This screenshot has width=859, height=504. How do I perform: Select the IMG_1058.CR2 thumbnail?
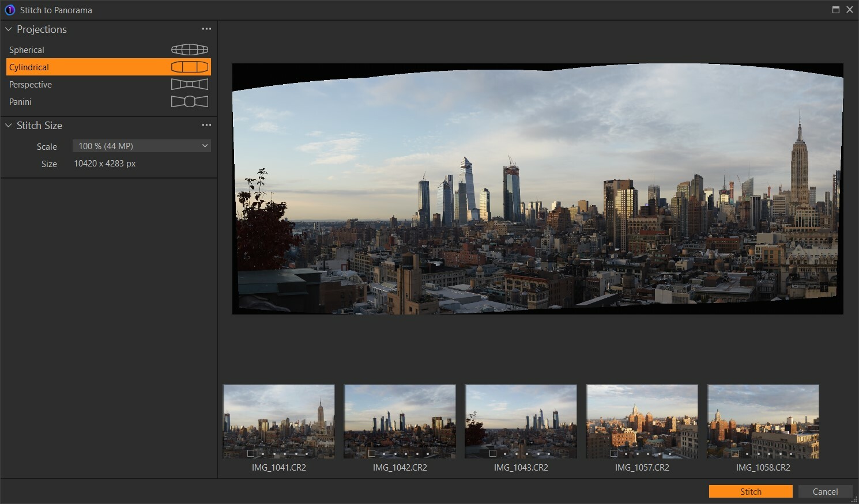(763, 422)
